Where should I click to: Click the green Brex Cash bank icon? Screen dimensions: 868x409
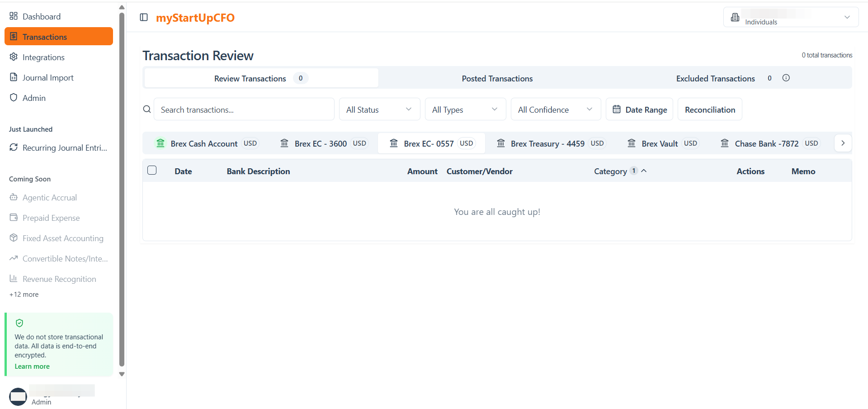click(160, 143)
